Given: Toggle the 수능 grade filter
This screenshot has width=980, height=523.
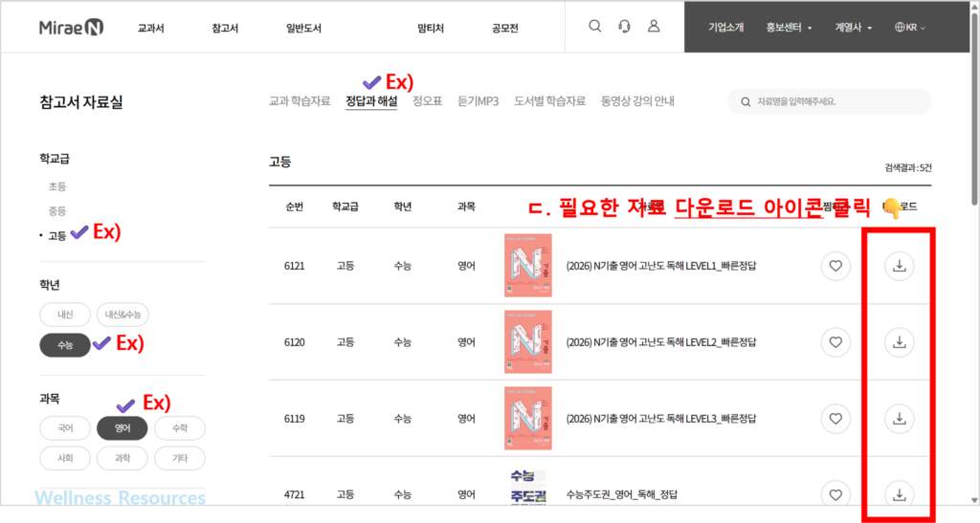Looking at the screenshot, I should tap(65, 345).
